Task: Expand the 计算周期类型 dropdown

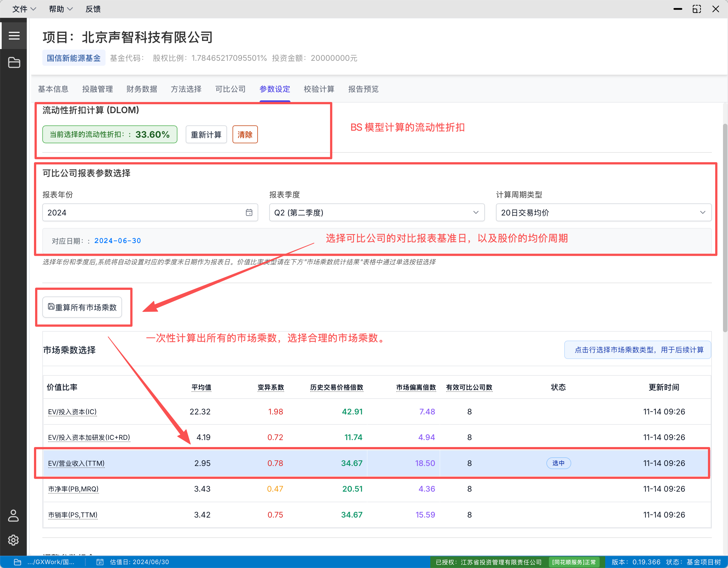Action: click(x=604, y=212)
